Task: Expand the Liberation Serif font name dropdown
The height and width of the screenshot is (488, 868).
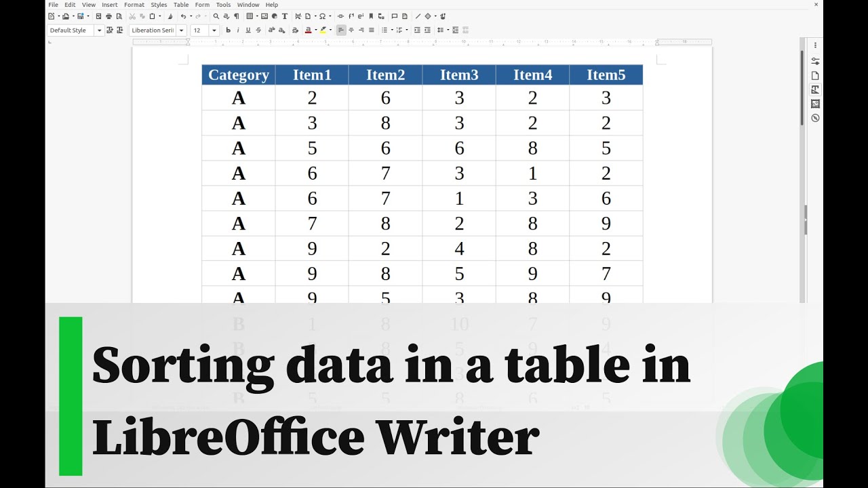Action: pos(181,30)
